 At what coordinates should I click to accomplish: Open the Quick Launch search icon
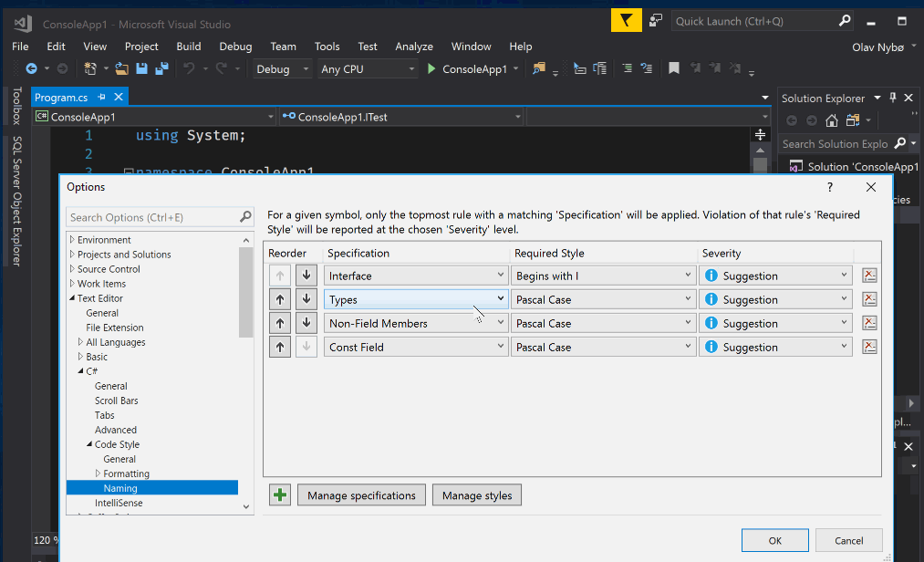pyautogui.click(x=846, y=19)
